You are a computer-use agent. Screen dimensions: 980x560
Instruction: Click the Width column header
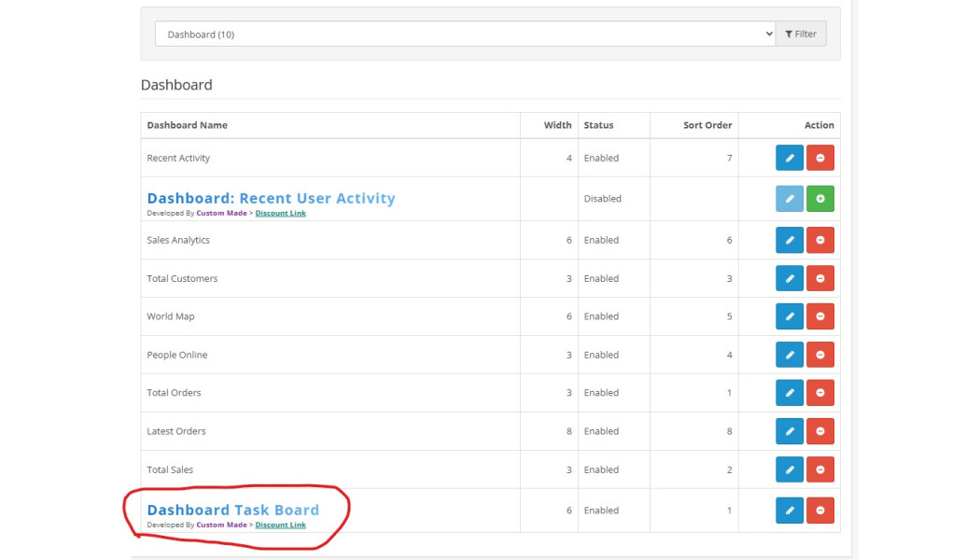pyautogui.click(x=557, y=125)
